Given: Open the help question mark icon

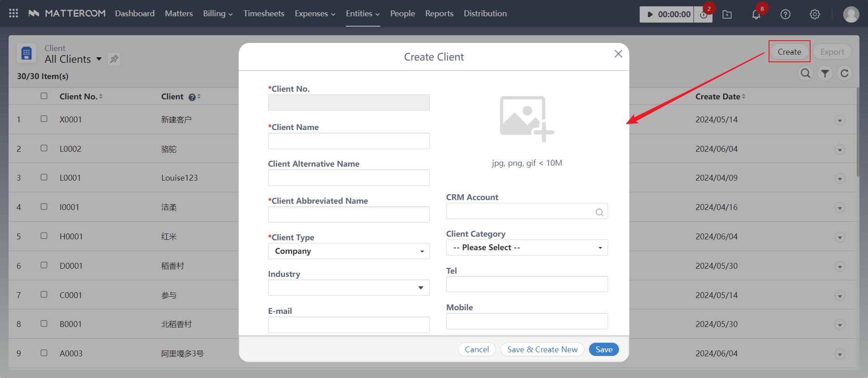Looking at the screenshot, I should pyautogui.click(x=785, y=14).
